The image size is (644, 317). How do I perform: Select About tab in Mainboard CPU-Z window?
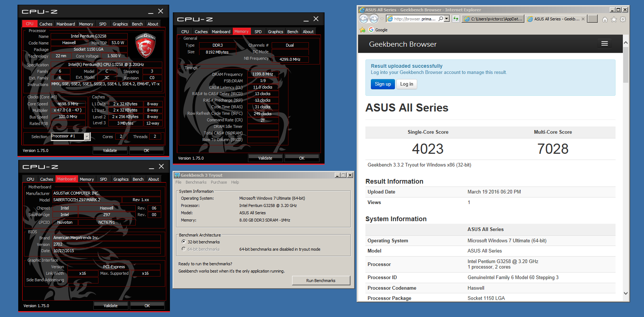click(154, 179)
